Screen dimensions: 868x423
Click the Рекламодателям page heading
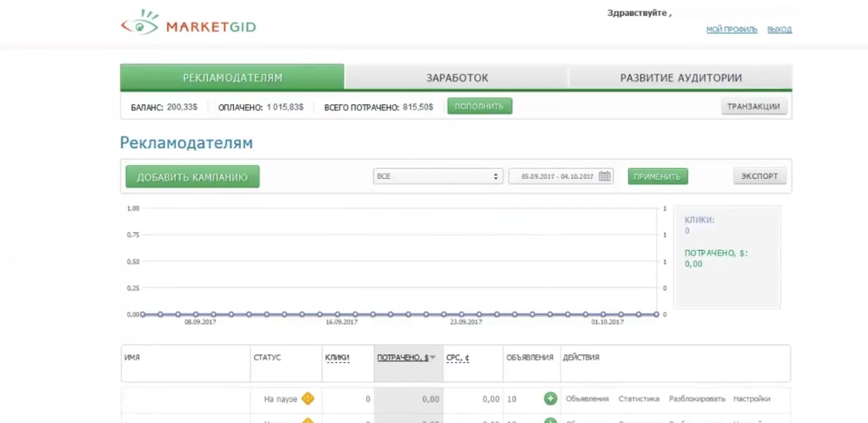coord(186,143)
